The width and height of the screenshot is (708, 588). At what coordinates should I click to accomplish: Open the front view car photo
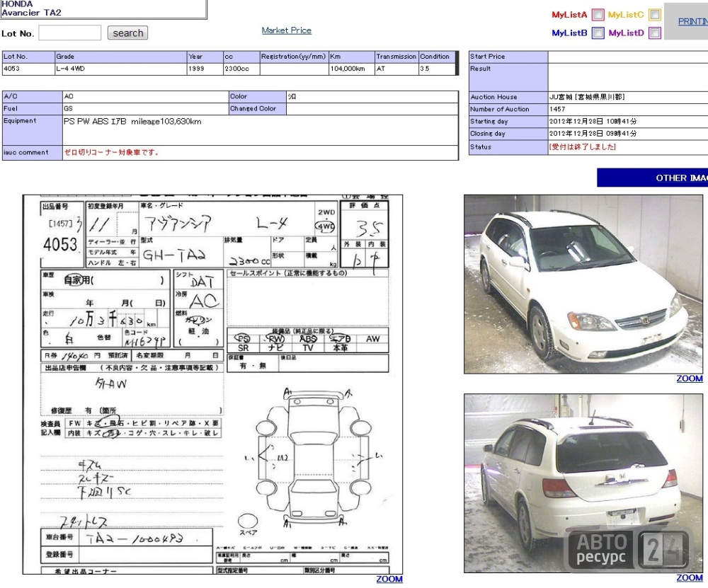[x=583, y=284]
